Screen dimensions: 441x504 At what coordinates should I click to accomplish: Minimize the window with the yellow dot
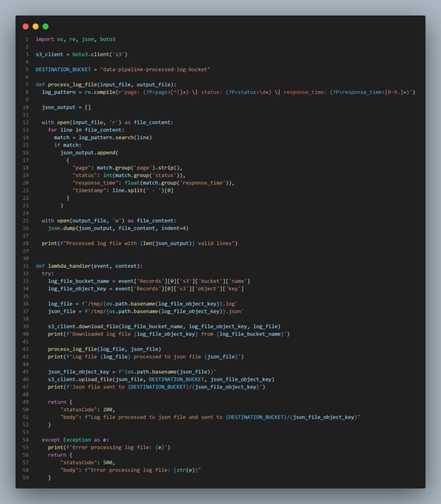tap(35, 27)
